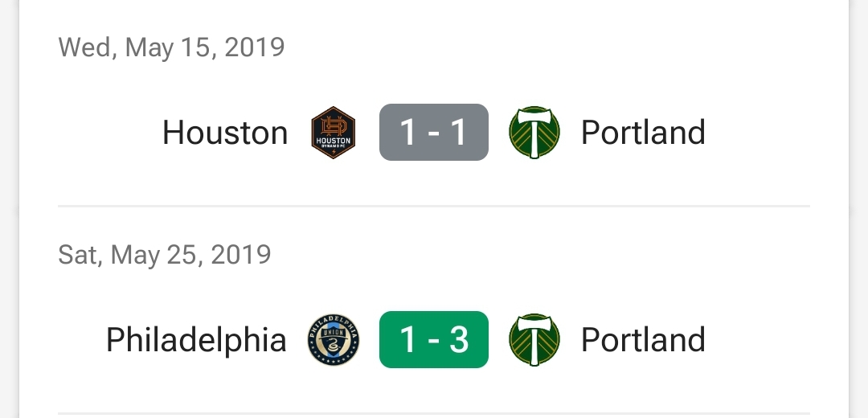Click the first digit of gray score
Screen dimensions: 868x418
[408, 133]
